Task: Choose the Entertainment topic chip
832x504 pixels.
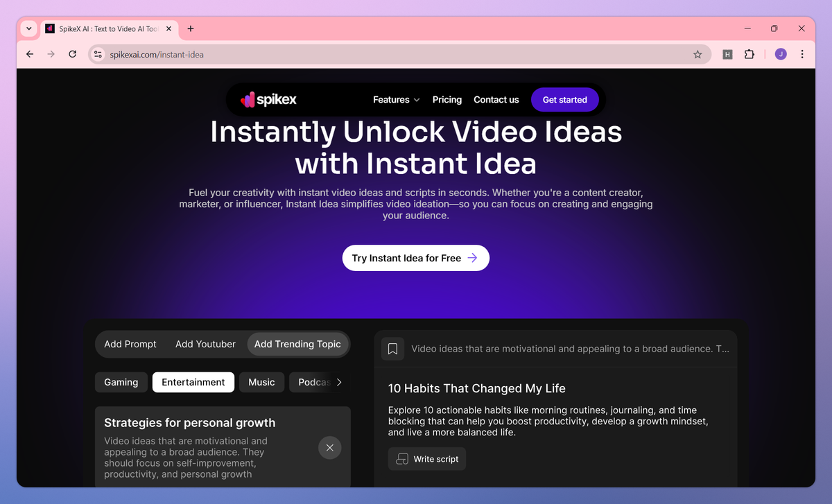Action: pos(193,382)
